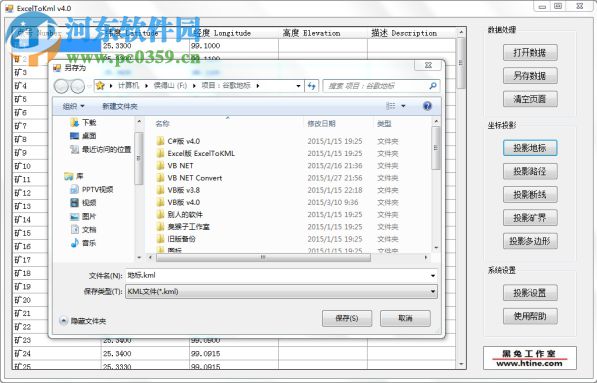597x383 pixels.
Task: Click the file list horizontal scrollbar
Action: (263, 257)
